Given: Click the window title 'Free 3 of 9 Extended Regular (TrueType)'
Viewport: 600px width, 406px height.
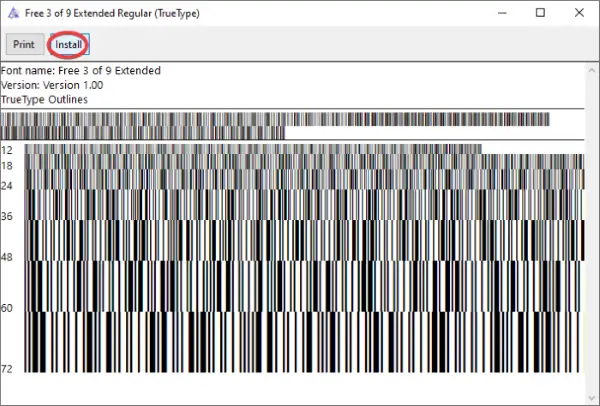Looking at the screenshot, I should pos(112,13).
